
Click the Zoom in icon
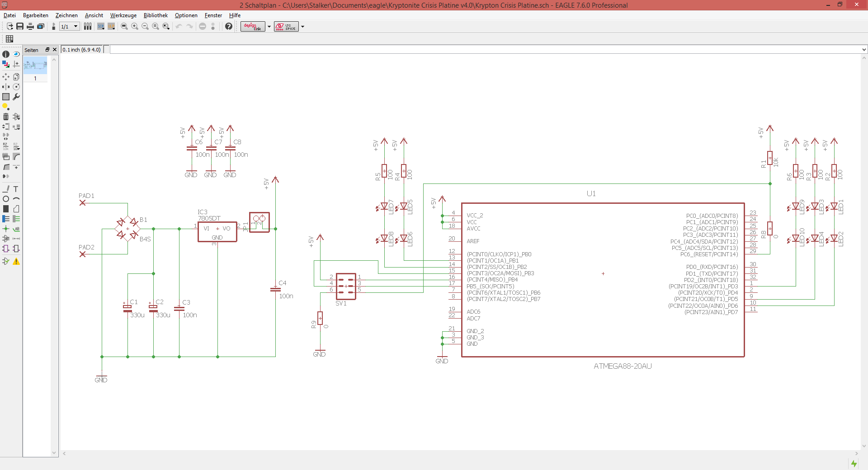[135, 26]
